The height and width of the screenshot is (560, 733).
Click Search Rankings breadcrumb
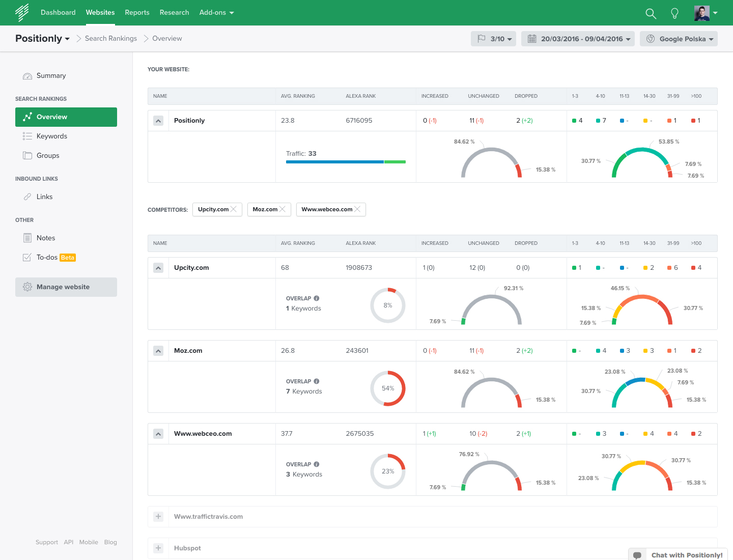pos(111,39)
